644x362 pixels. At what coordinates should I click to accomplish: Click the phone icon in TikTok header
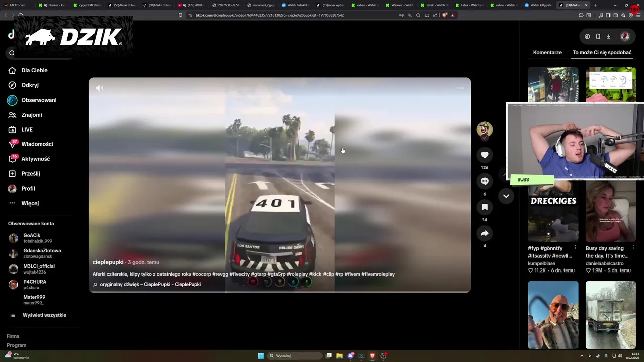598,36
